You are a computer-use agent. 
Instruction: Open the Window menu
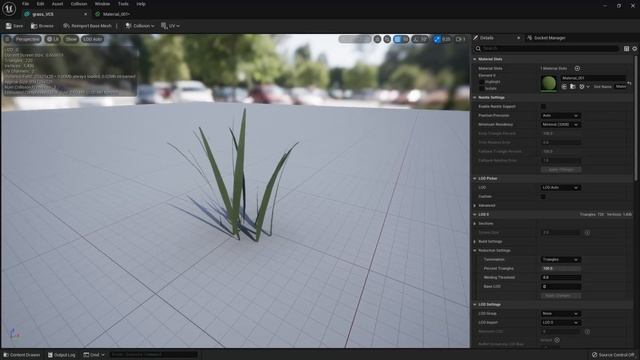102,4
